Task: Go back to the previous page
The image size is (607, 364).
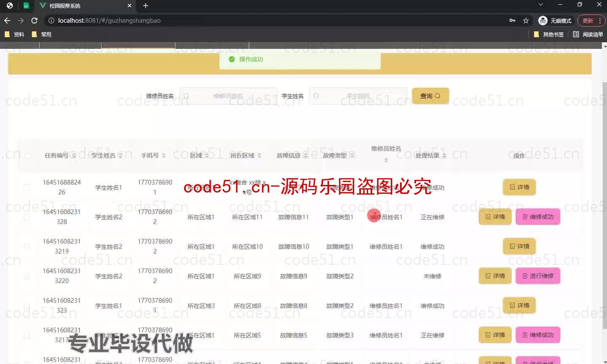Action: [7, 20]
